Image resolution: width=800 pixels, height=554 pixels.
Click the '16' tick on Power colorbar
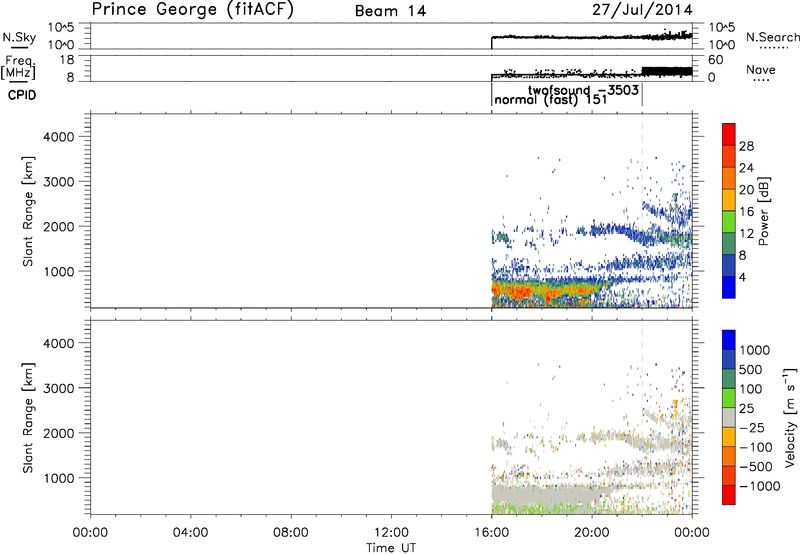pos(746,212)
